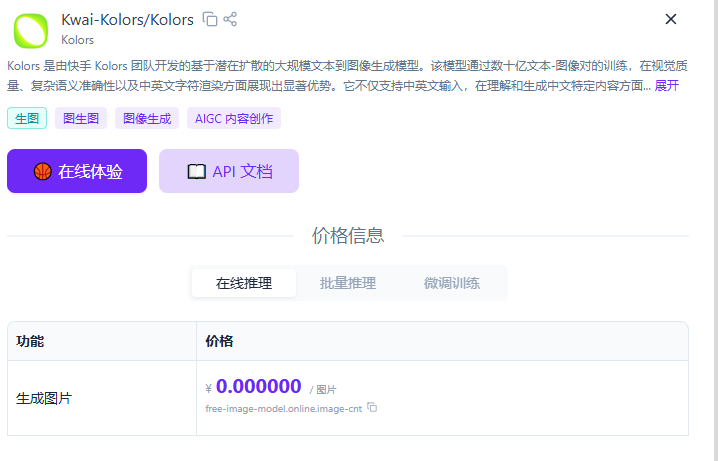
Task: Open the API 文档 documentation
Action: [x=229, y=171]
